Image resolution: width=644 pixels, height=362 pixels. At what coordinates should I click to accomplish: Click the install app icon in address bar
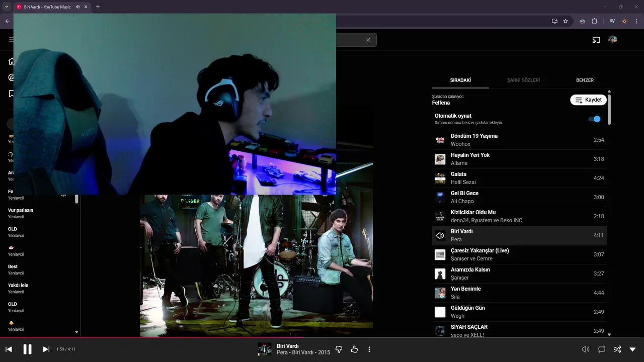pyautogui.click(x=554, y=21)
